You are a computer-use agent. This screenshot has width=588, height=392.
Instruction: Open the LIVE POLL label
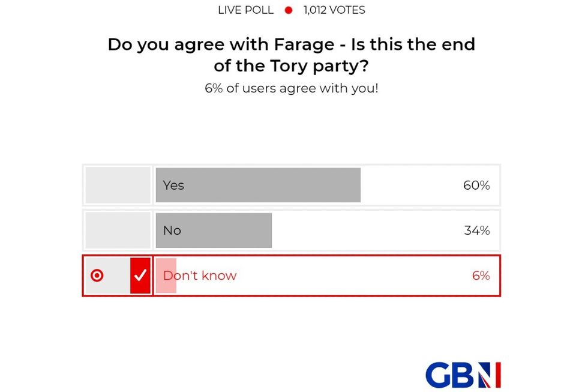point(245,10)
